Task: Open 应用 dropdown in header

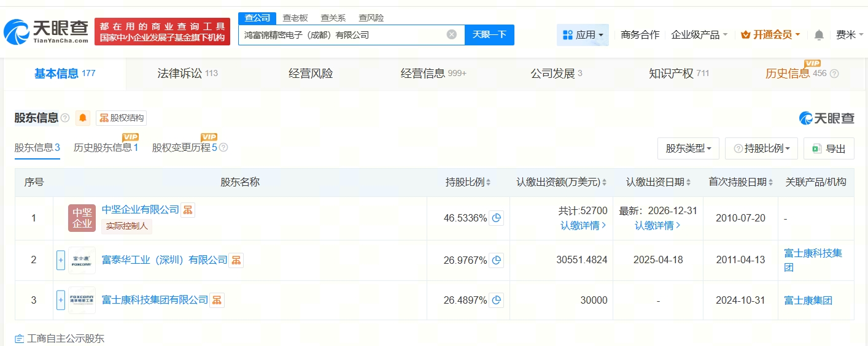Action: (x=583, y=35)
